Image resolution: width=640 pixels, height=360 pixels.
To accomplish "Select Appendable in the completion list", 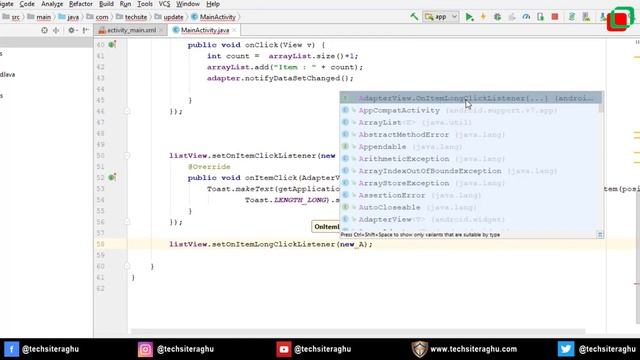I will pos(470,147).
